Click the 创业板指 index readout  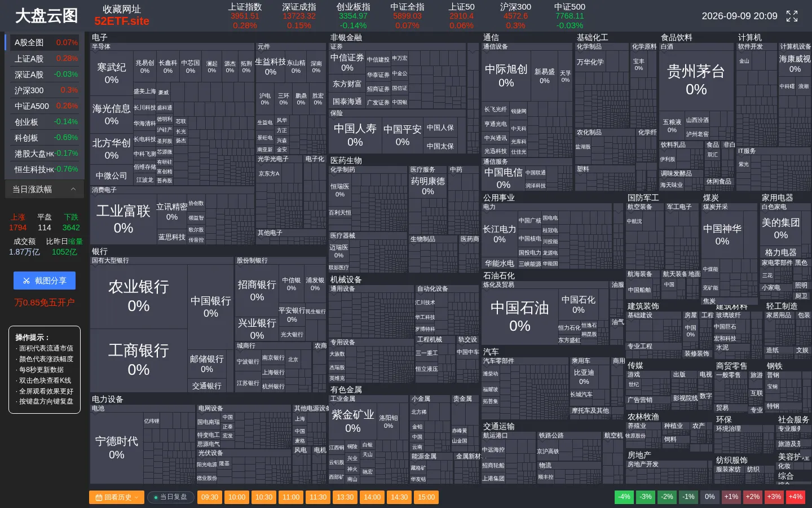353,16
